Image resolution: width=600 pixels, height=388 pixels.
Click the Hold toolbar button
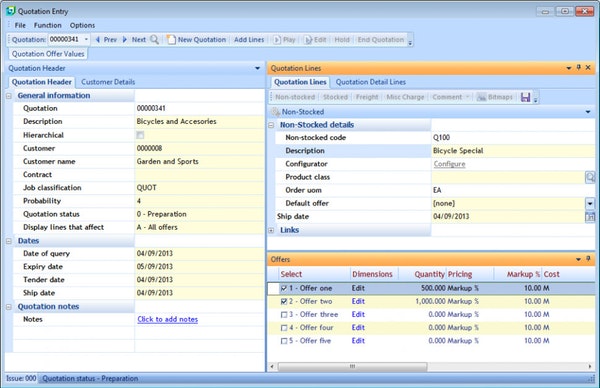342,39
